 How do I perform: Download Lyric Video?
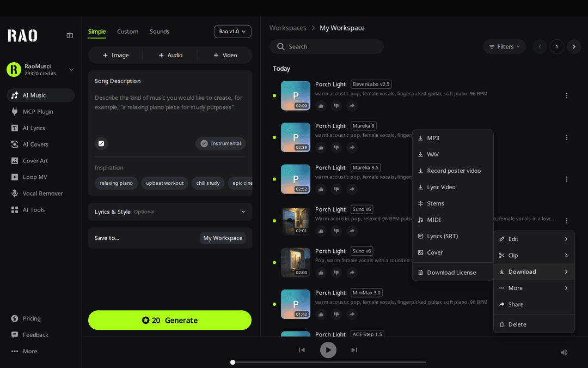pos(452,187)
